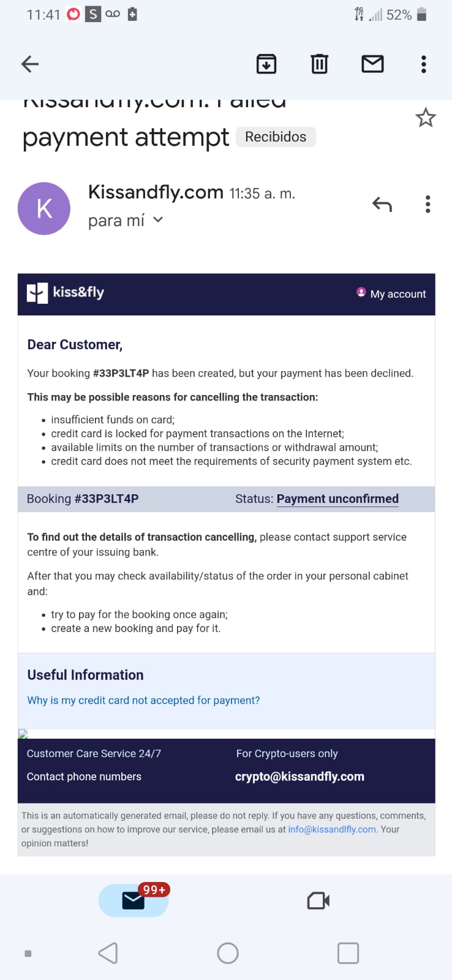452x980 pixels.
Task: Open 'Why is my credit card not accepted' link
Action: point(143,700)
